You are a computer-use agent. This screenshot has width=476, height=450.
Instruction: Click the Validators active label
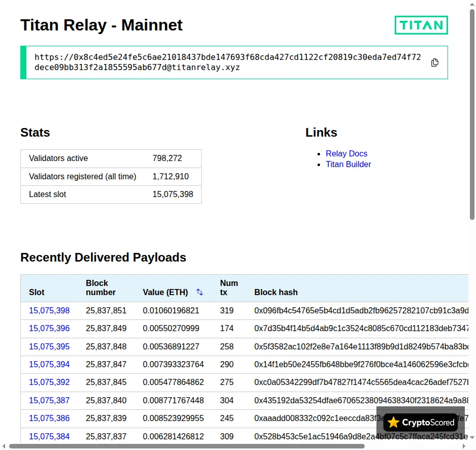[x=58, y=158]
